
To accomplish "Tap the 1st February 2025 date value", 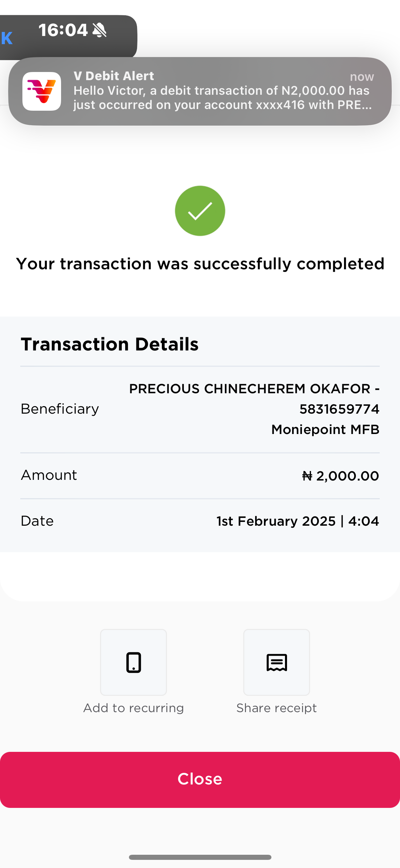I will pyautogui.click(x=276, y=521).
